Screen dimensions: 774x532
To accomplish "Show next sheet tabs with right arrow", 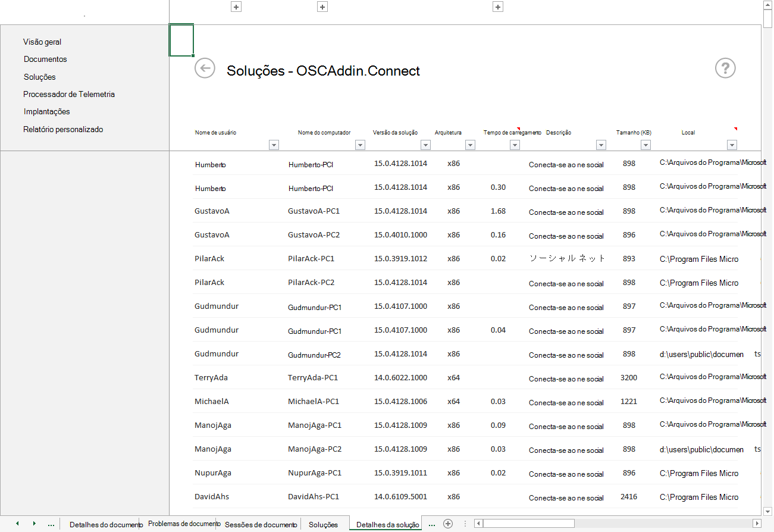I will pos(34,524).
